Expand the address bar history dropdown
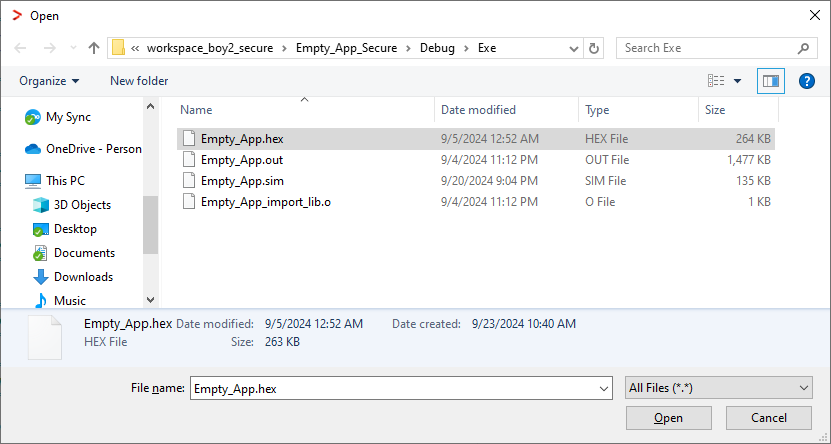The image size is (831, 444). tap(573, 48)
